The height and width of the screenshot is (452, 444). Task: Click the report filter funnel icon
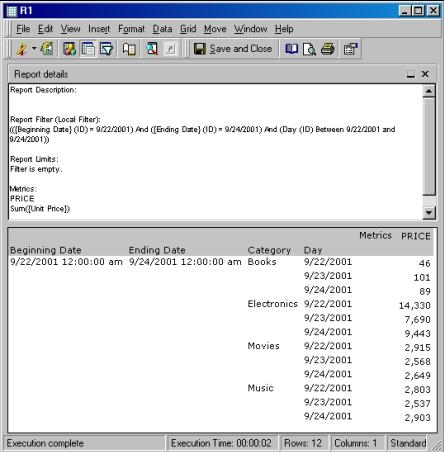106,49
